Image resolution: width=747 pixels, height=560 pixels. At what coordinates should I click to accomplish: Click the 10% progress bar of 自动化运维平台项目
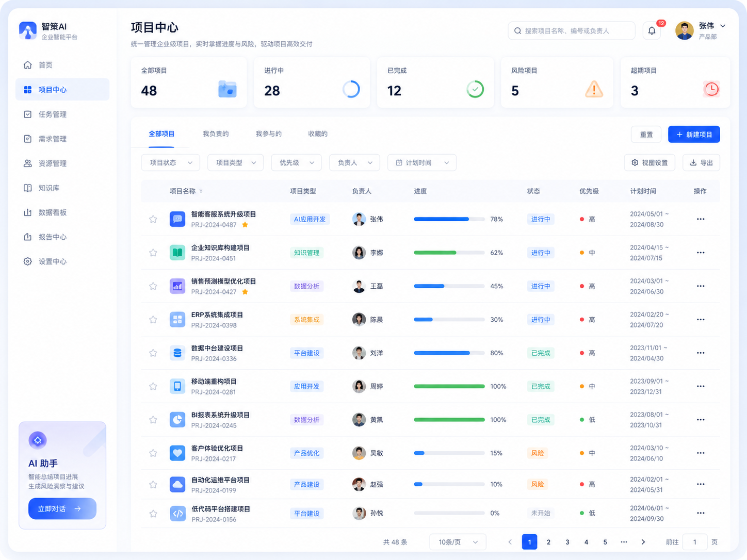pyautogui.click(x=449, y=484)
